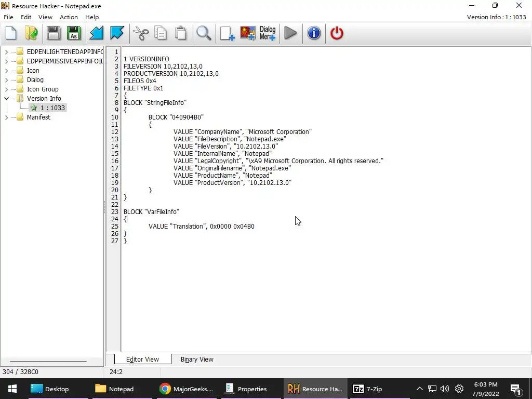Image resolution: width=532 pixels, height=399 pixels.
Task: Click the CompanyName value line in editor
Action: [242, 131]
